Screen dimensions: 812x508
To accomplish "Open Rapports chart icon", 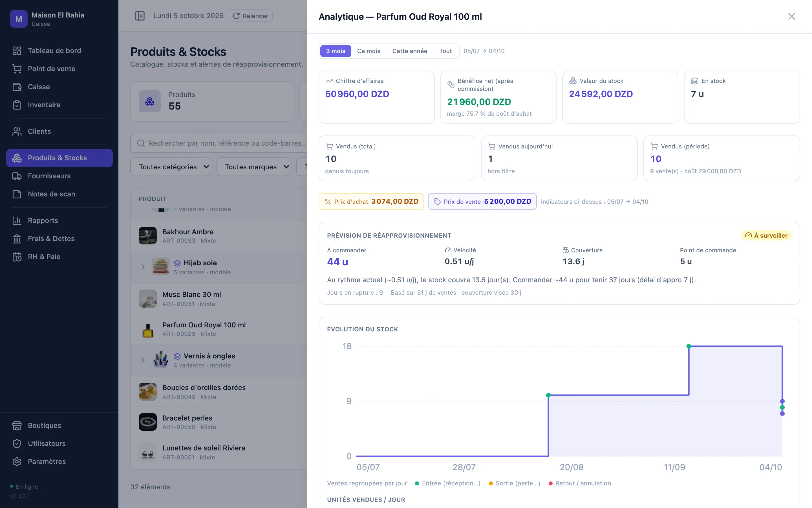I will point(17,220).
